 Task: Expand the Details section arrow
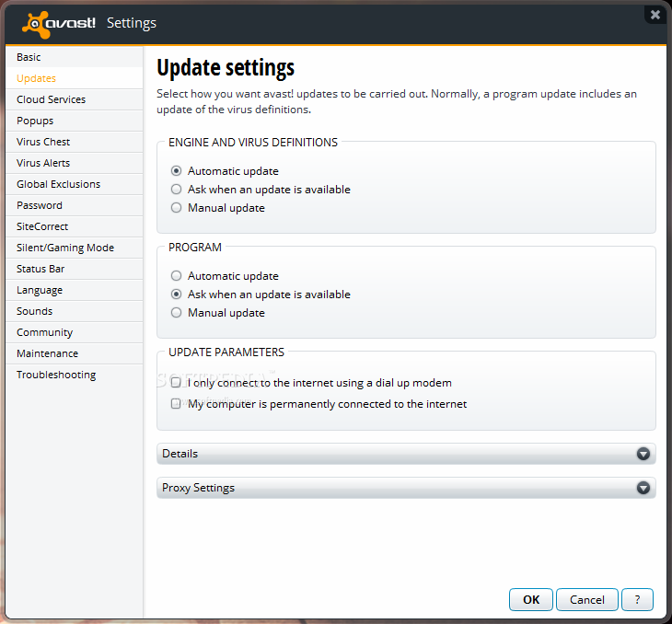coord(643,454)
